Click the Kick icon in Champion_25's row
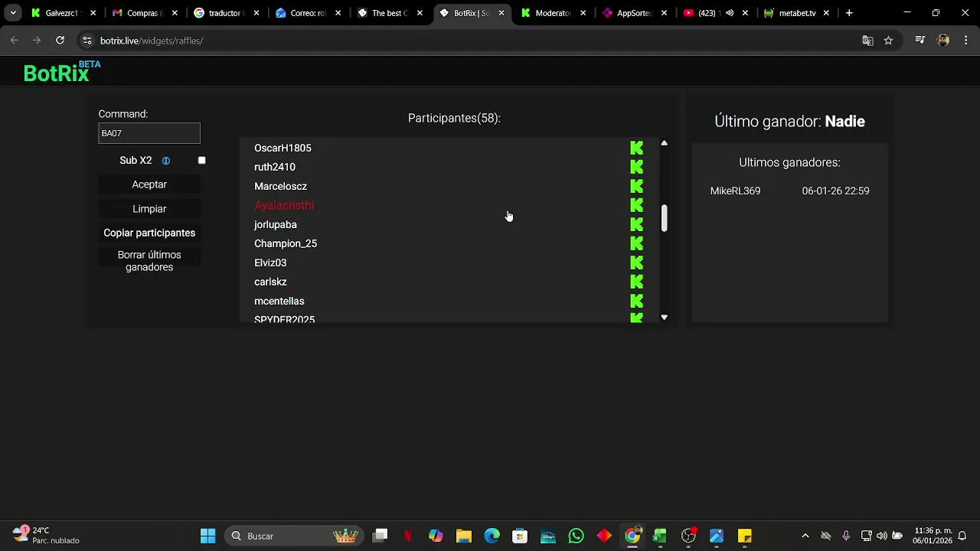 (x=636, y=243)
